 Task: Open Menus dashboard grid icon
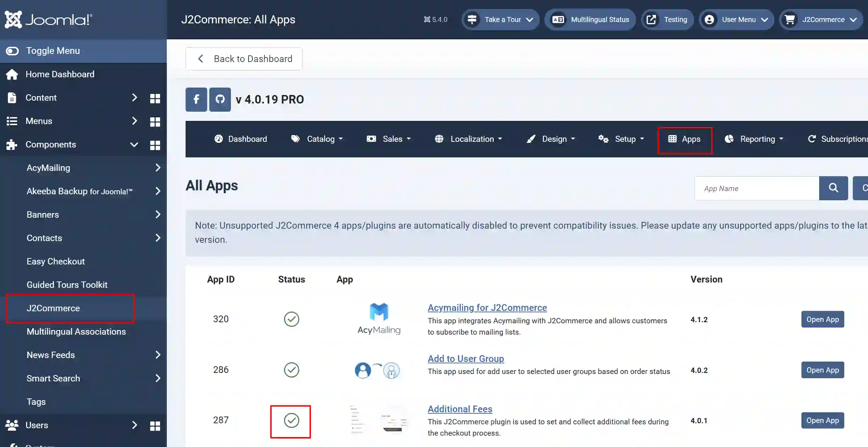point(155,122)
